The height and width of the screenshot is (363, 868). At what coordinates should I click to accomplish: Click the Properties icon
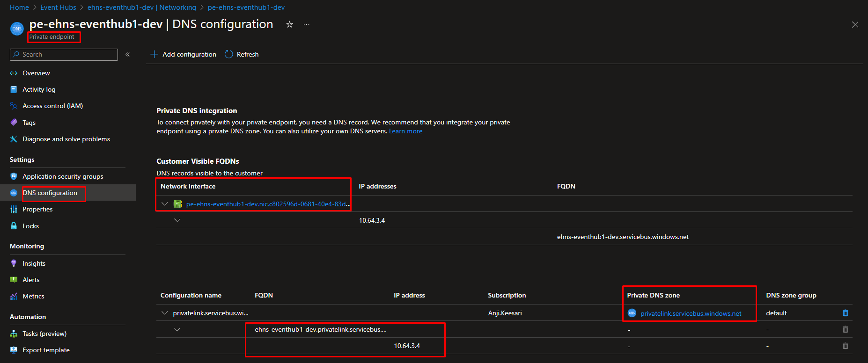[x=14, y=209]
